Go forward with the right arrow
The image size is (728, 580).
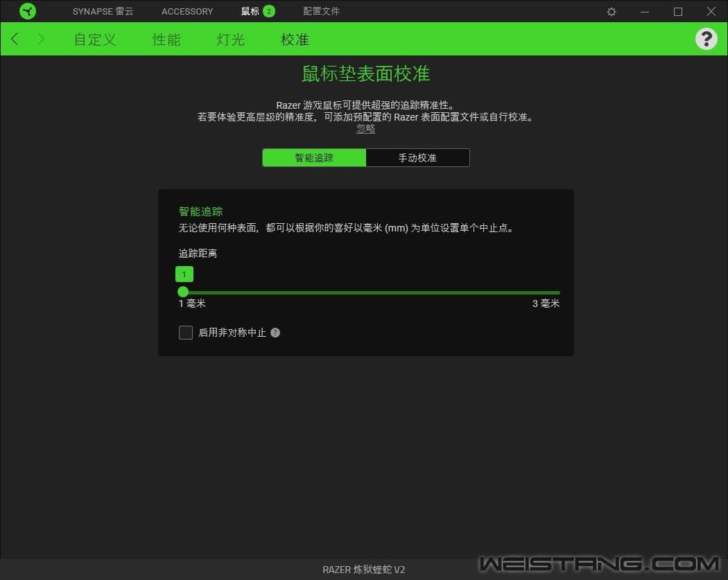pos(41,39)
